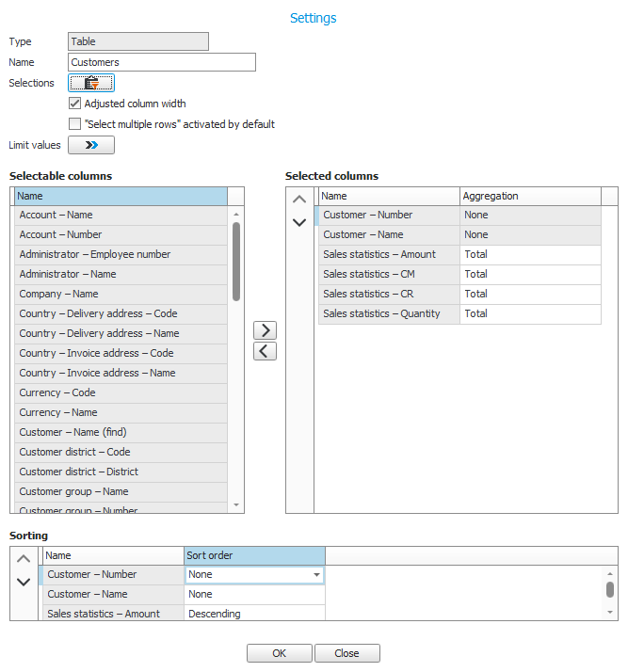
Task: Select Currency – Code in selectable columns
Action: click(x=121, y=392)
